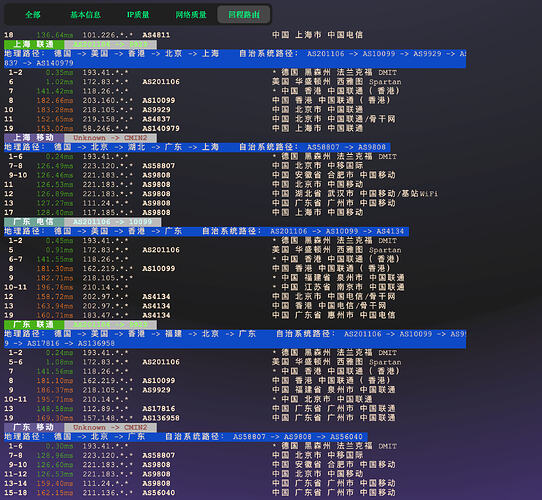The width and height of the screenshot is (542, 500).
Task: Click IP address 117.185.*.*
Action: point(108,212)
